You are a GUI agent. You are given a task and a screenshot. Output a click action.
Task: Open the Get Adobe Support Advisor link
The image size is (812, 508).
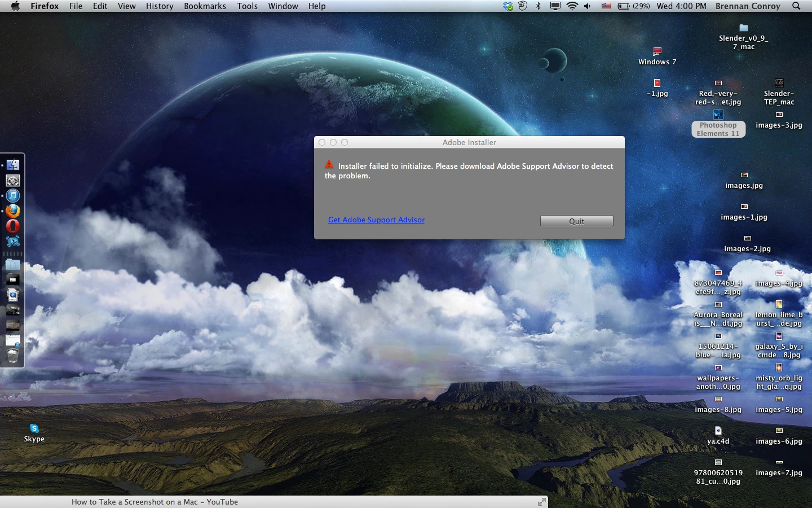tap(376, 220)
